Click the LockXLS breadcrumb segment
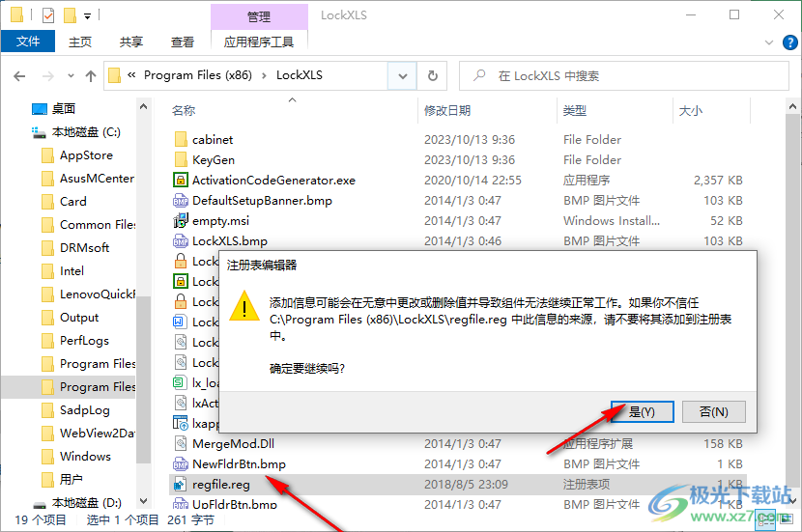 tap(300, 75)
